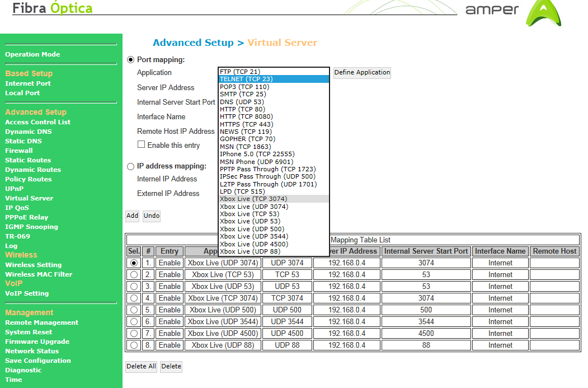Go to PPPoE Relay page
This screenshot has height=388, width=588.
pos(27,217)
